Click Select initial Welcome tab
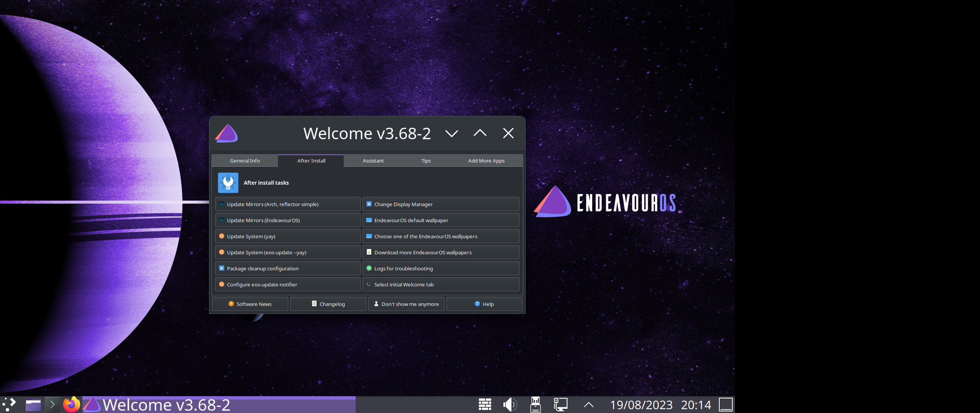The width and height of the screenshot is (980, 413). 441,285
